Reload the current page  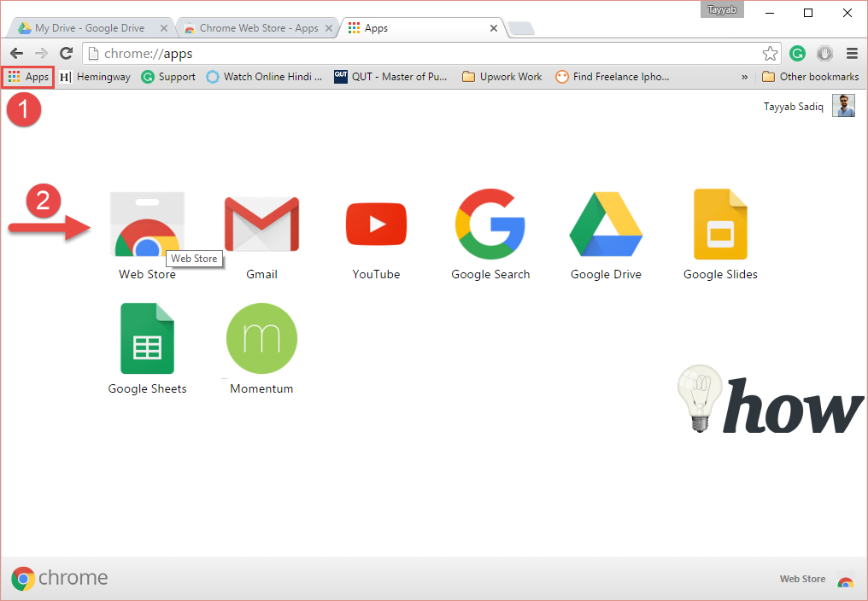coord(67,54)
